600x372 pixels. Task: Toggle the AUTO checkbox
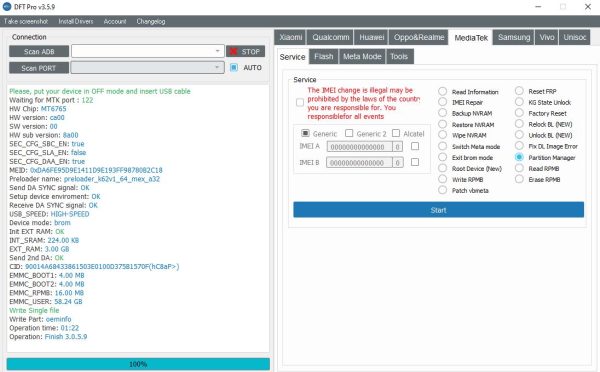[234, 67]
